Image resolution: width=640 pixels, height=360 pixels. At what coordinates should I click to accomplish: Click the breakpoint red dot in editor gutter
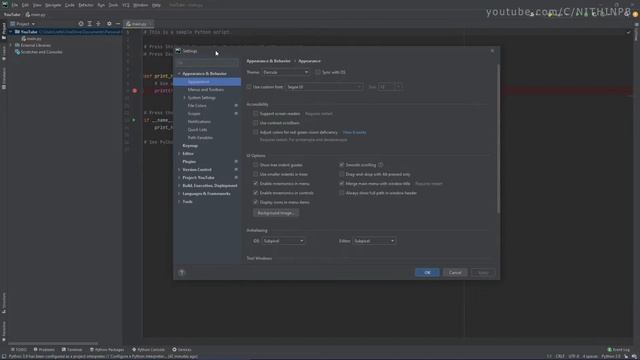point(135,91)
